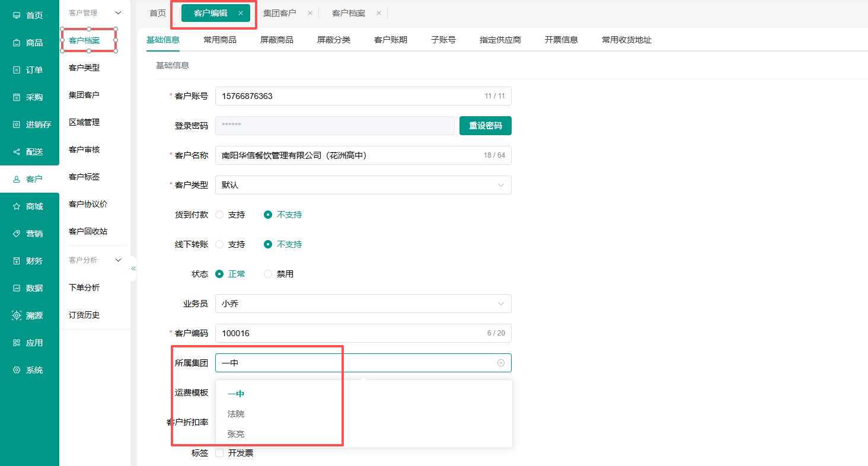Close the 客户编辑 tab
Viewport: 868px width, 466px height.
[x=240, y=13]
